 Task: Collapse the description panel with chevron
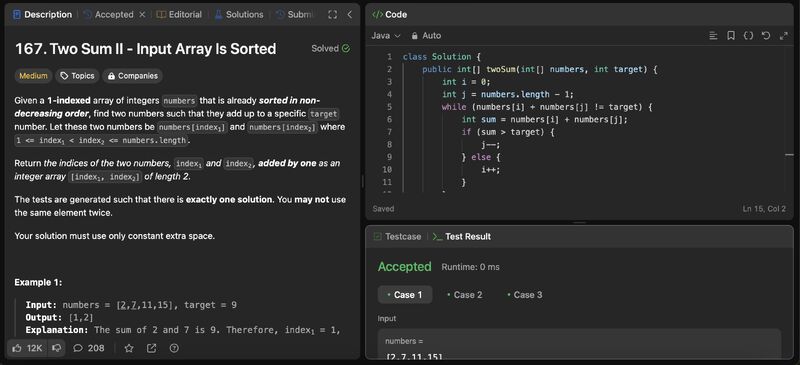[x=349, y=15]
